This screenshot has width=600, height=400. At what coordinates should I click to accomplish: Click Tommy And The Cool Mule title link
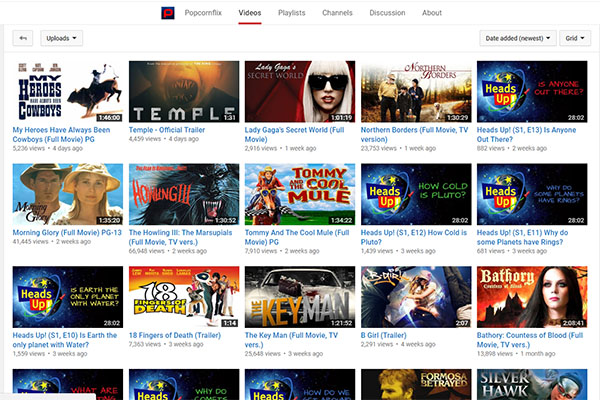297,237
